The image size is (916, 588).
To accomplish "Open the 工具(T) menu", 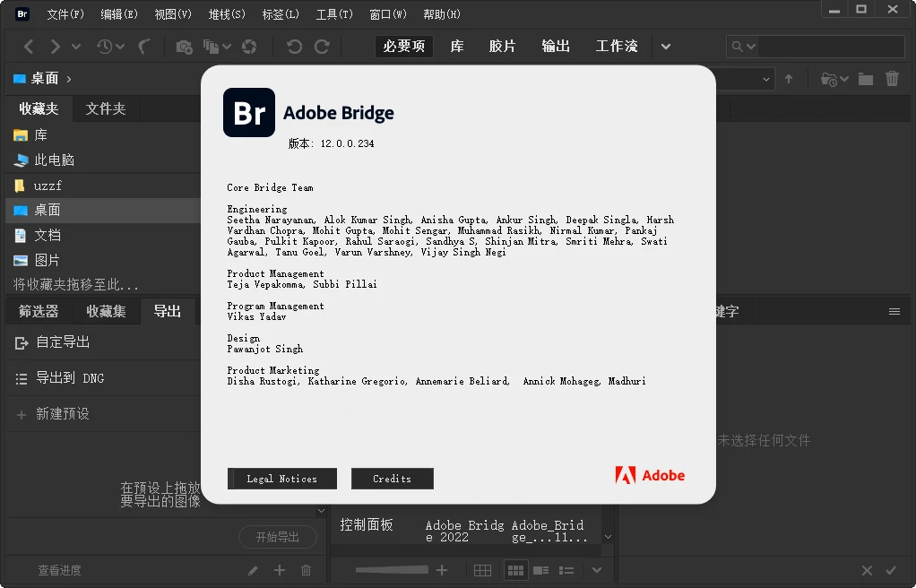I will coord(334,14).
